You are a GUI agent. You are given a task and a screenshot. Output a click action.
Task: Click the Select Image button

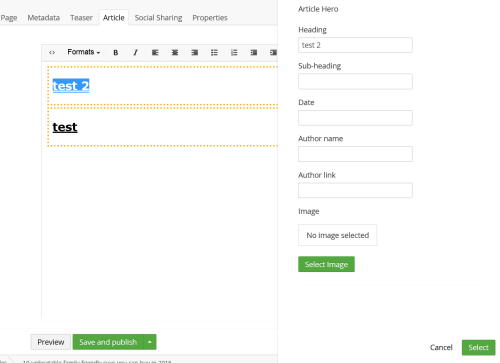pos(326,264)
